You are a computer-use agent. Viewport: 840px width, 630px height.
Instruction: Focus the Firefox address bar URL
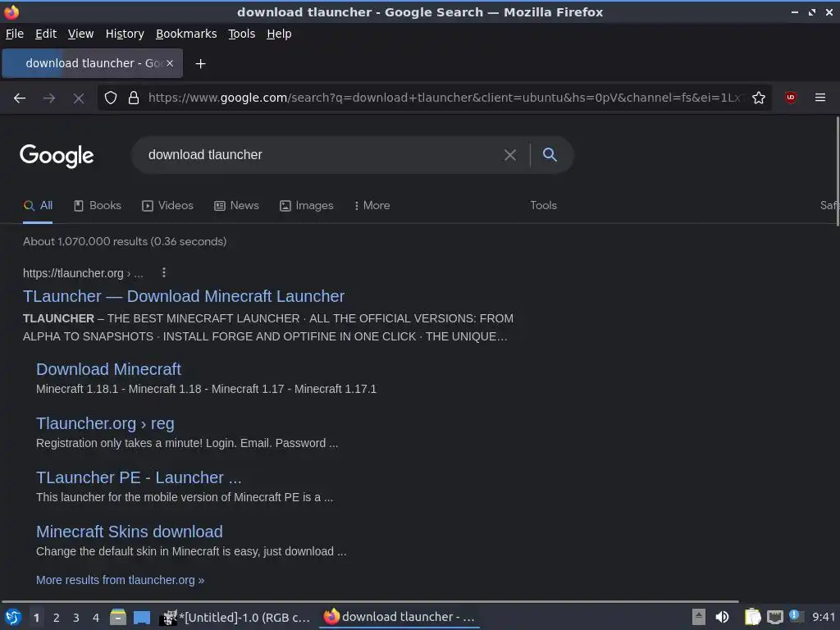pyautogui.click(x=445, y=98)
